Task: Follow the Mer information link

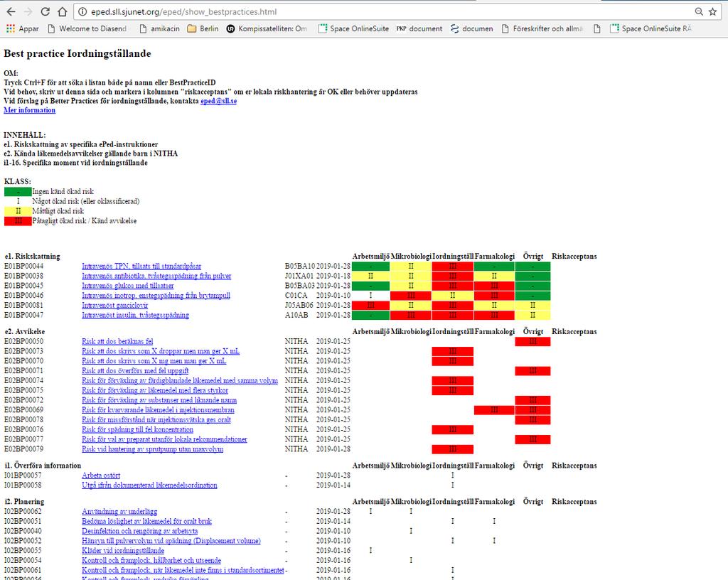Action: point(30,110)
